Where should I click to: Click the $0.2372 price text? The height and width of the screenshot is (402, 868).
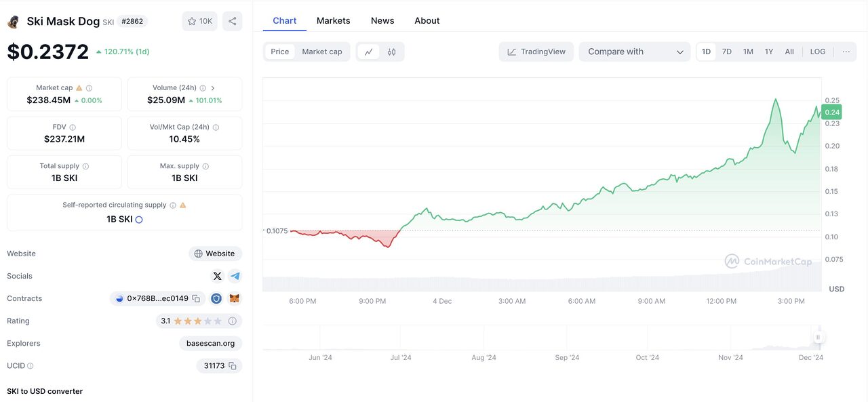48,52
